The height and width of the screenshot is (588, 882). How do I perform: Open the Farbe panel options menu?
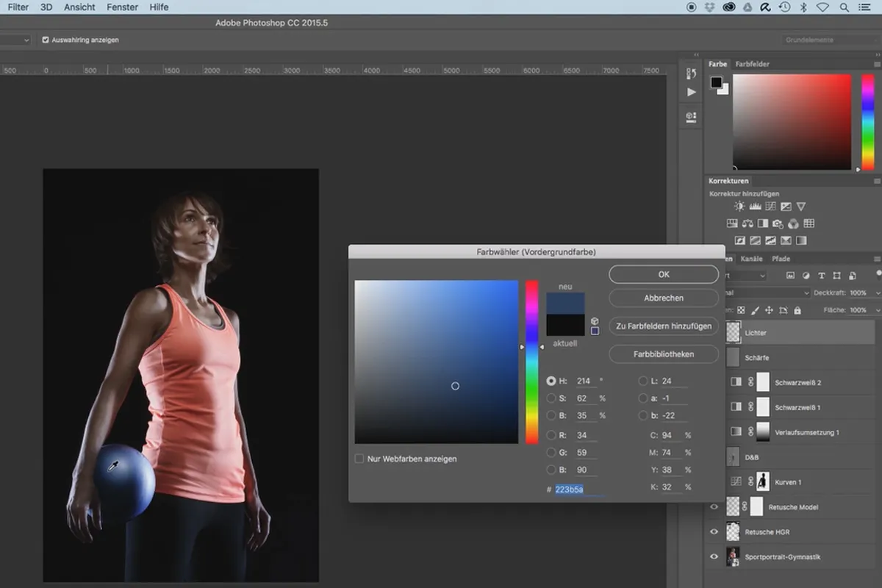[877, 64]
